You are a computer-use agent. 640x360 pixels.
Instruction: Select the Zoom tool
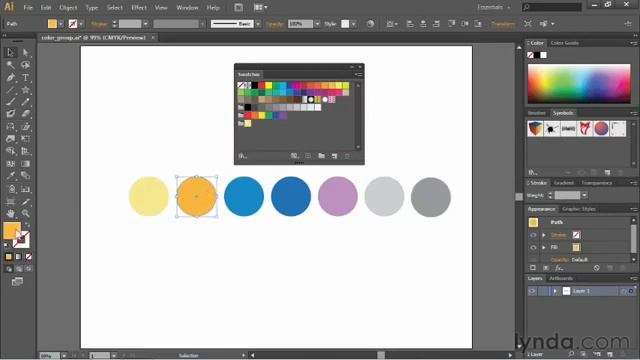click(25, 213)
